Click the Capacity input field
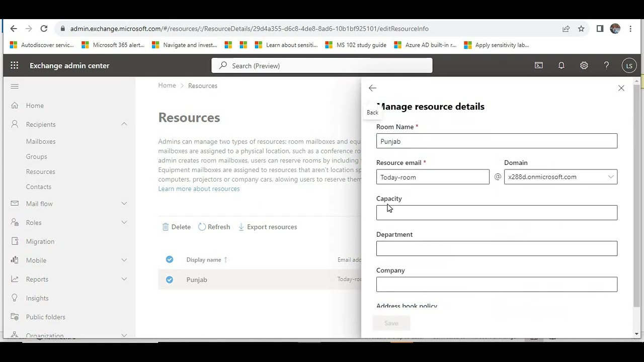The image size is (644, 362). [497, 213]
